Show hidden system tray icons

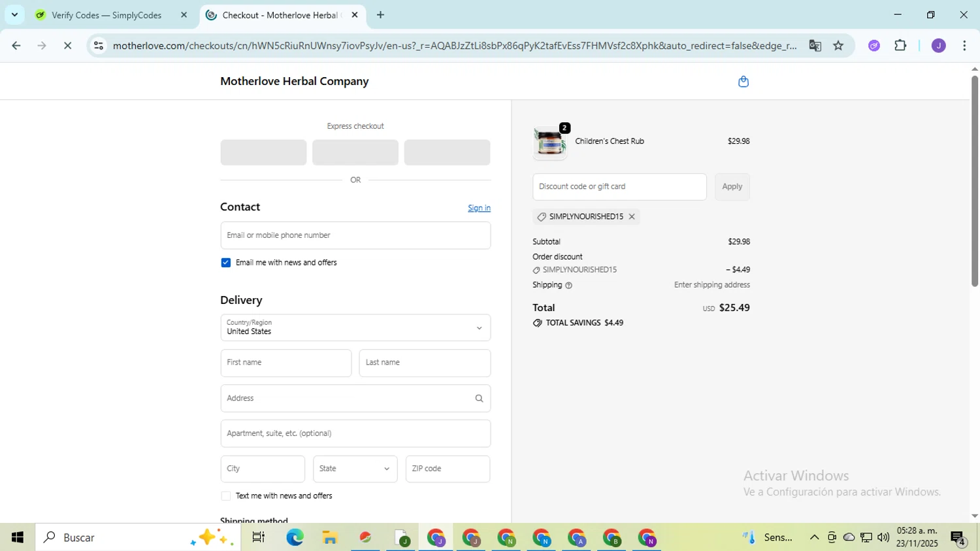point(814,537)
